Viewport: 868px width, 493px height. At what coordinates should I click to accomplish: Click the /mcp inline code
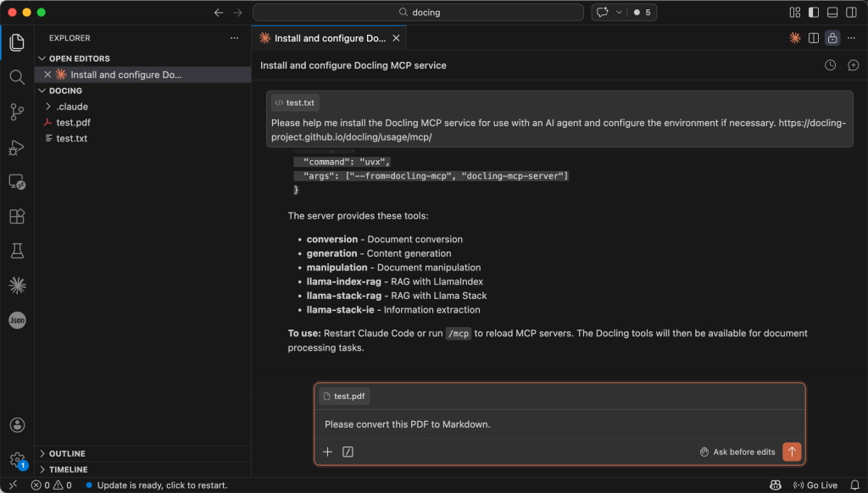[x=459, y=334]
